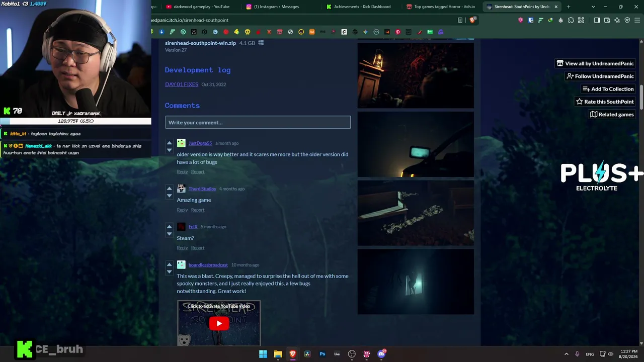
Task: Open Discord from the taskbar
Action: point(381,354)
